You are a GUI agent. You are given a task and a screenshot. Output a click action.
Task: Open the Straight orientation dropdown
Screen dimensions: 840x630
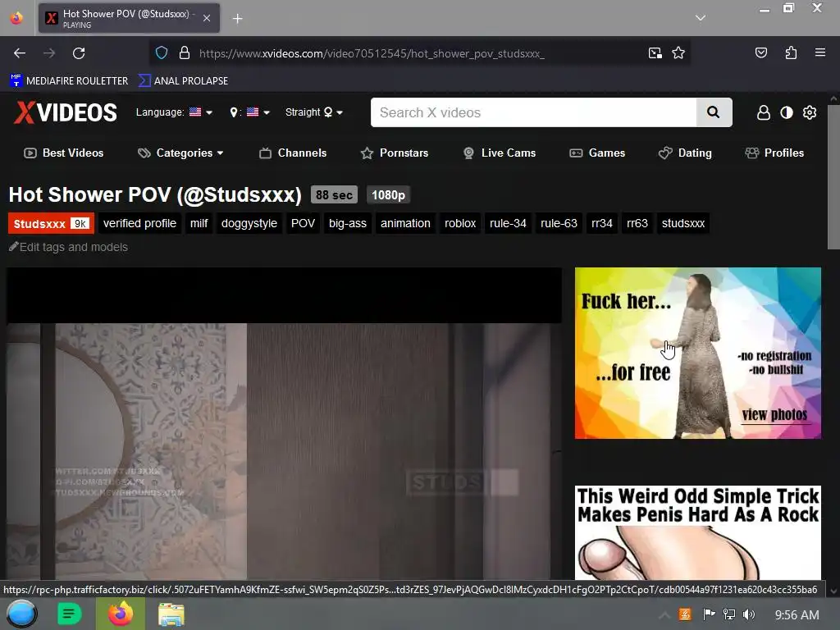point(314,112)
